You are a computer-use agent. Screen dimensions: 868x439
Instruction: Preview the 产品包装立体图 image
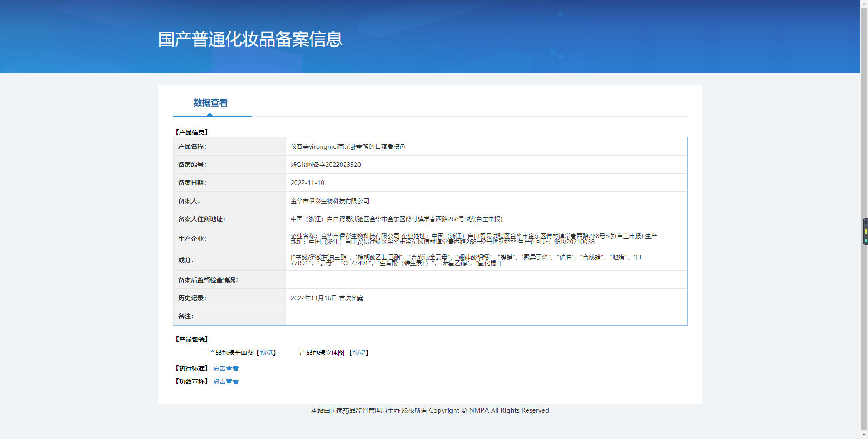coord(359,352)
